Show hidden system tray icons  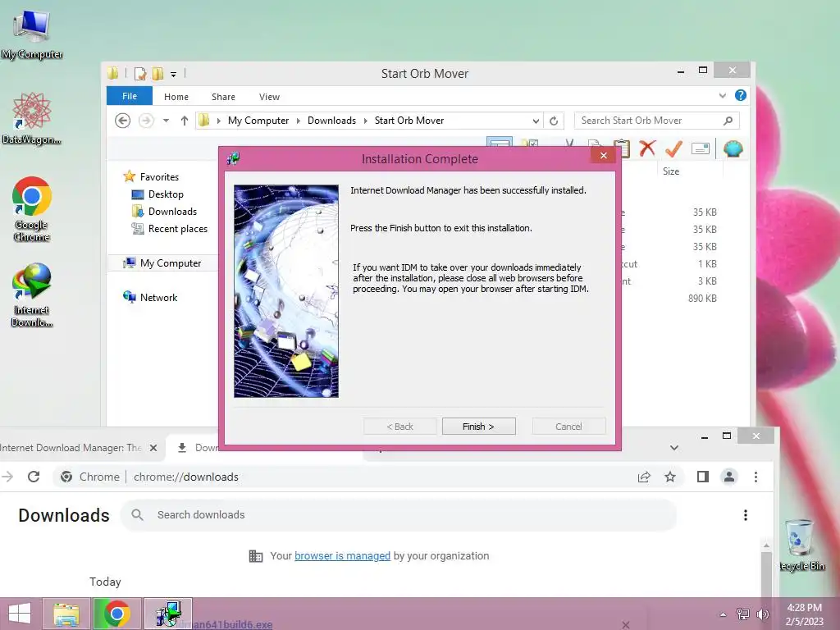724,614
